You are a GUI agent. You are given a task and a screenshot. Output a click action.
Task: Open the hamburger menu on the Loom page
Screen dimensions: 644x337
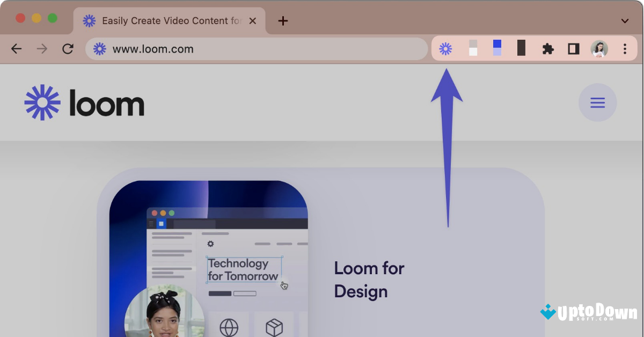point(597,102)
